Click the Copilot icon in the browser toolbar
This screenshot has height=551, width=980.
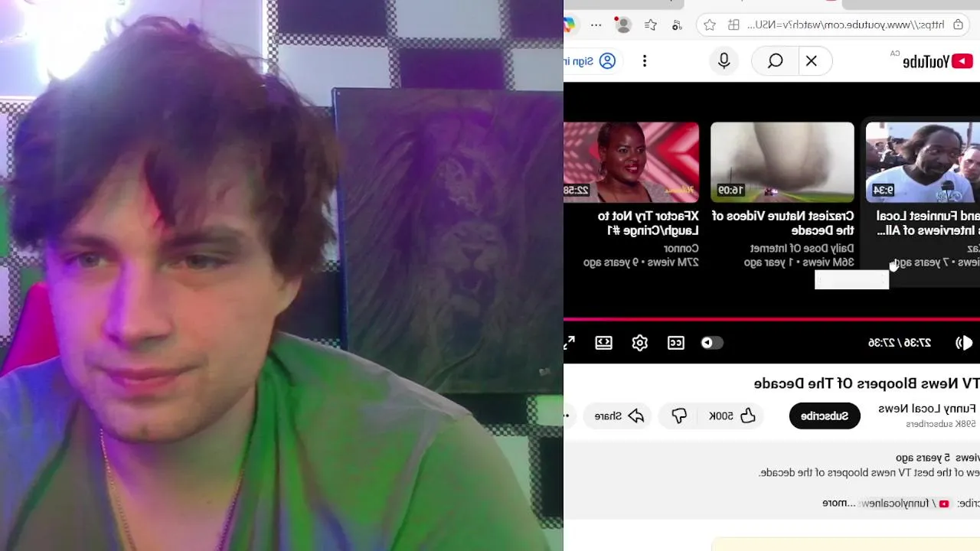pyautogui.click(x=569, y=24)
